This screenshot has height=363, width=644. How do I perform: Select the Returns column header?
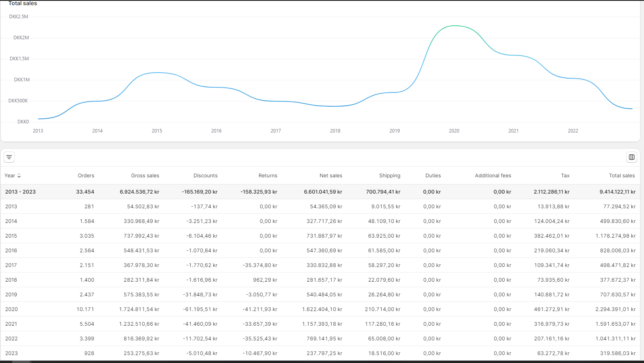pos(268,176)
